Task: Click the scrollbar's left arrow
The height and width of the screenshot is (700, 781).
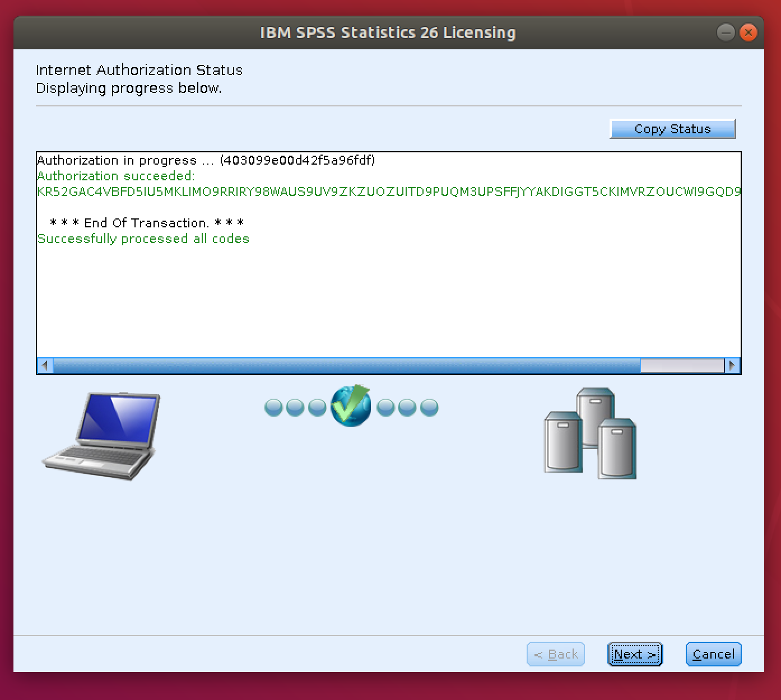Action: [45, 366]
